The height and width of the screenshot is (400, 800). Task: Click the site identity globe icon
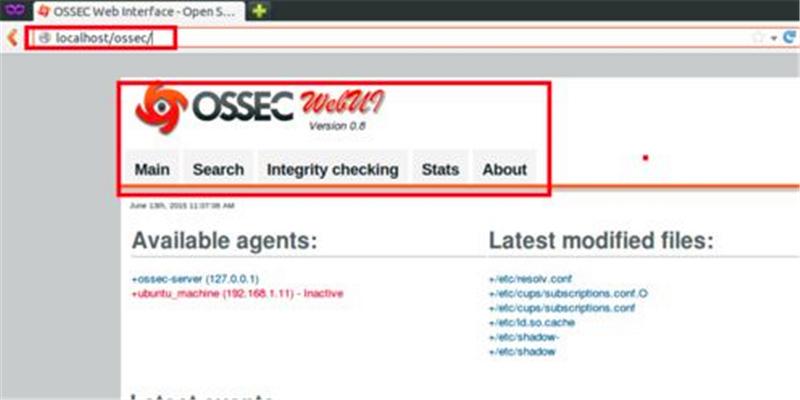click(x=45, y=38)
